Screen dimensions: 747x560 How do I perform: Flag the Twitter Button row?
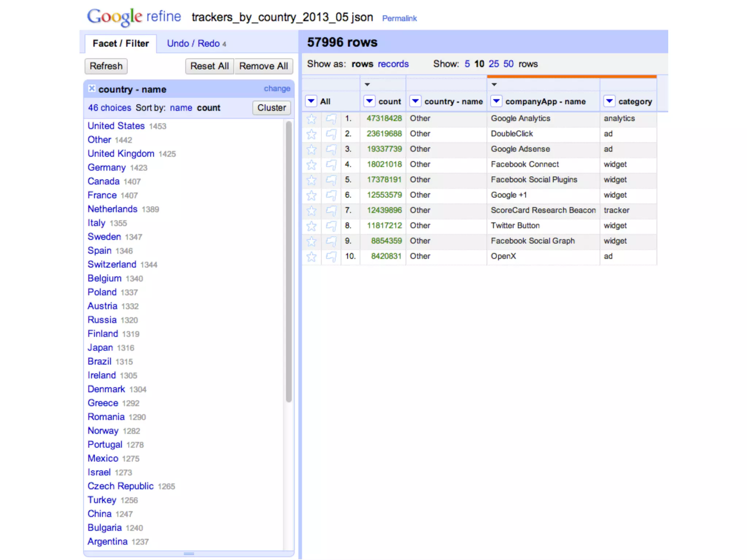(x=331, y=226)
